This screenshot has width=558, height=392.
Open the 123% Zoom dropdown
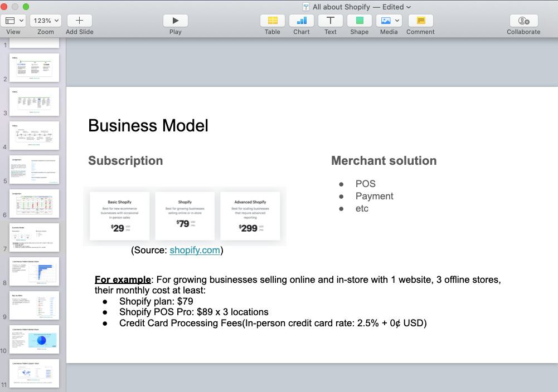point(46,21)
